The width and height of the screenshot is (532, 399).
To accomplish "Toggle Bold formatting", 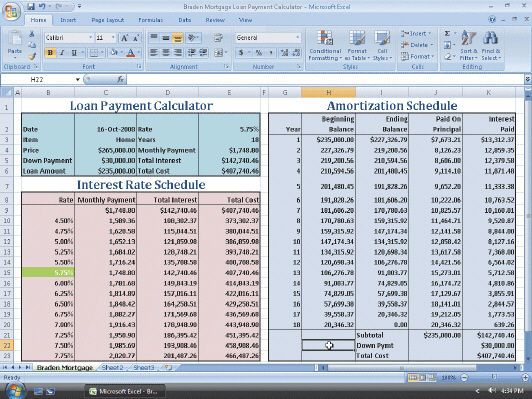I will (x=51, y=53).
